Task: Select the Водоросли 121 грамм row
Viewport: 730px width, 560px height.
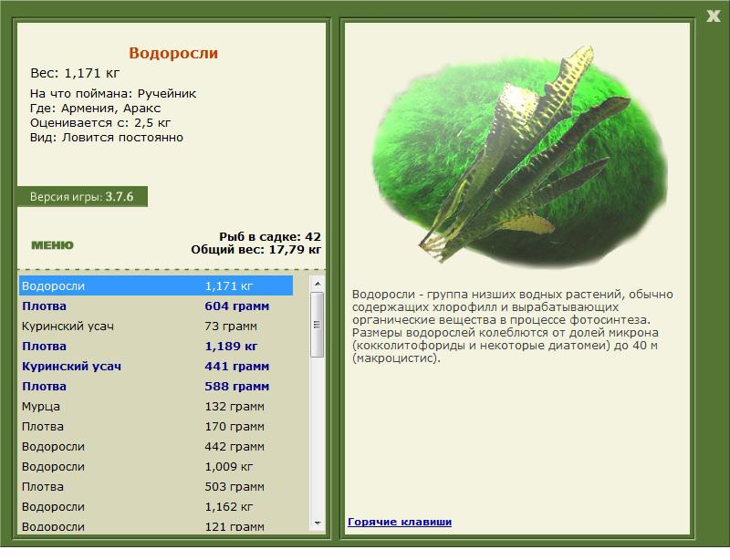Action: [x=156, y=526]
